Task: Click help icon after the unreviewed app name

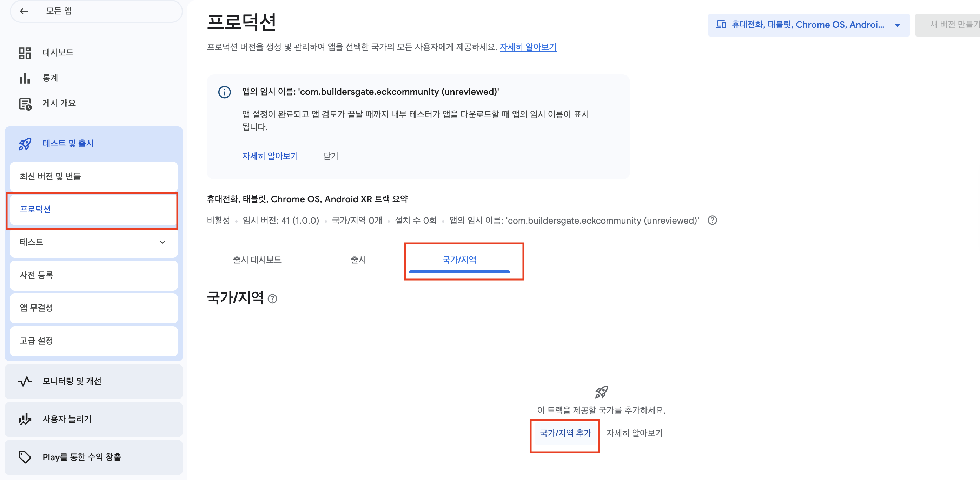Action: tap(712, 221)
